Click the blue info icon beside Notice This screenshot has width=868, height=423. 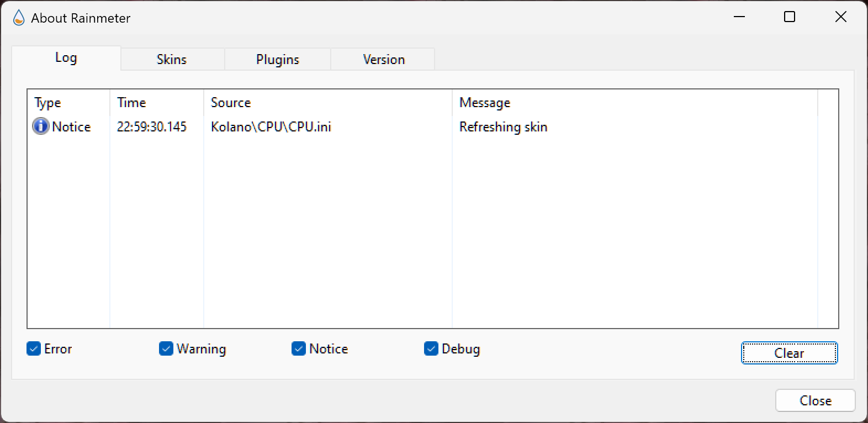pyautogui.click(x=41, y=126)
